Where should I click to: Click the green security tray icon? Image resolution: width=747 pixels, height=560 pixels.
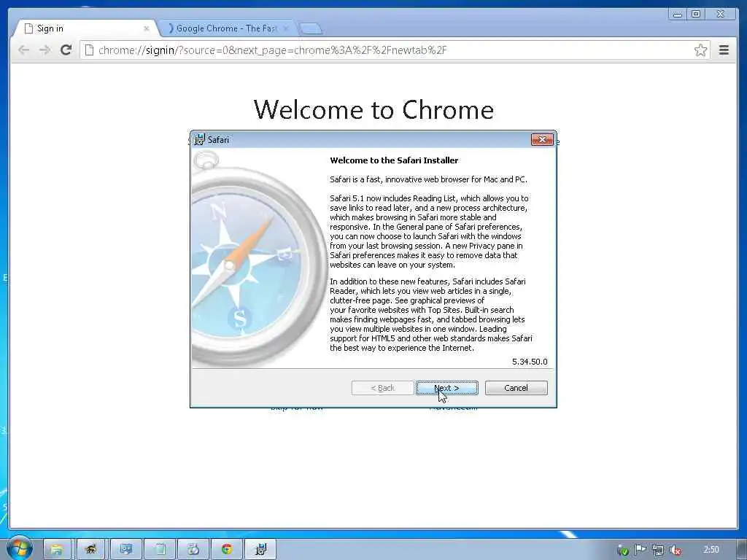click(623, 551)
